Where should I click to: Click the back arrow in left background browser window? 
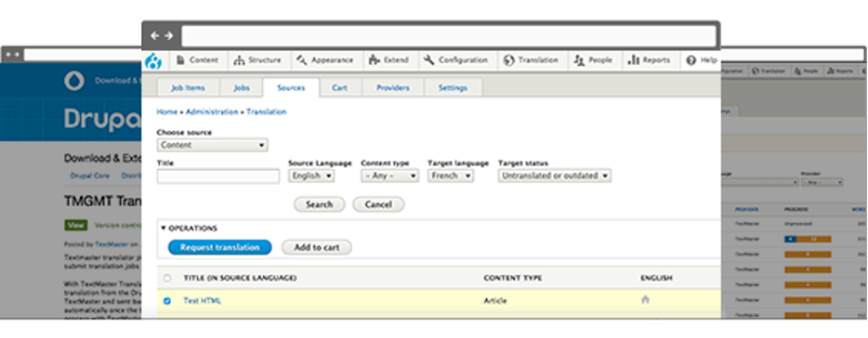9,54
